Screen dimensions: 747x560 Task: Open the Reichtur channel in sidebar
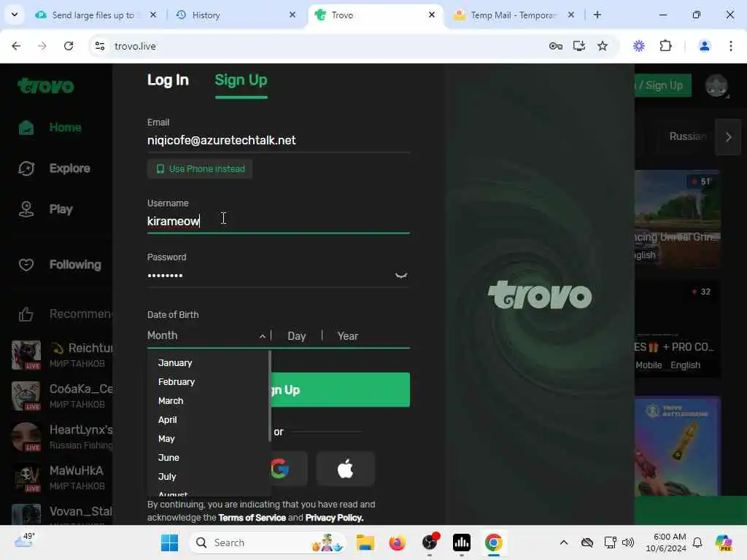coord(62,355)
